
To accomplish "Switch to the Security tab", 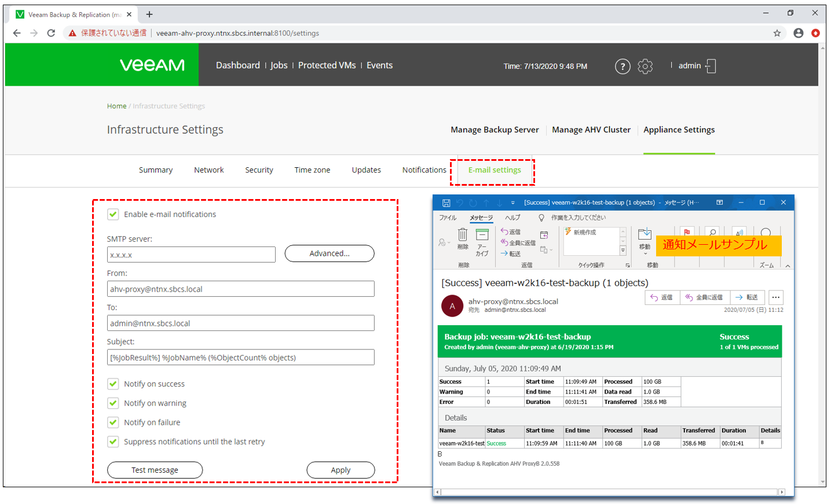I will coord(259,170).
